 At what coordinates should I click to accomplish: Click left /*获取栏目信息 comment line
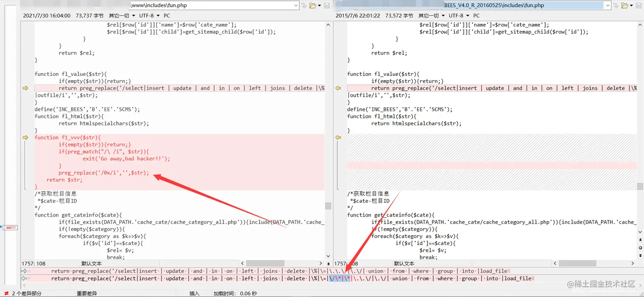point(56,193)
